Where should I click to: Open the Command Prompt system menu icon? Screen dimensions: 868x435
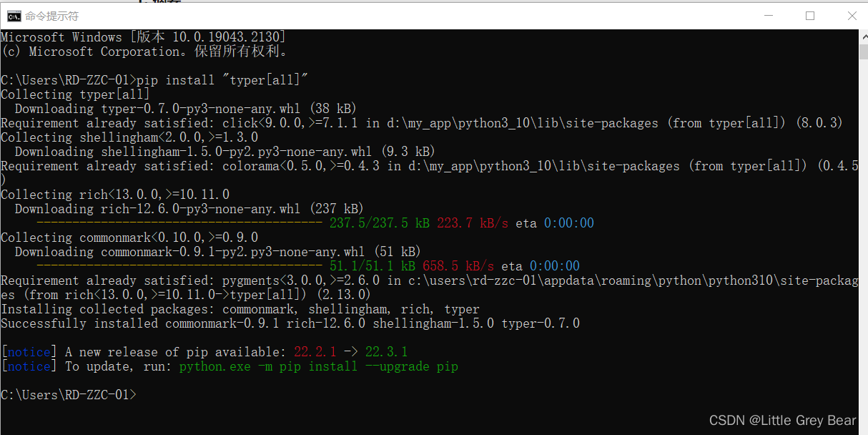(x=14, y=15)
